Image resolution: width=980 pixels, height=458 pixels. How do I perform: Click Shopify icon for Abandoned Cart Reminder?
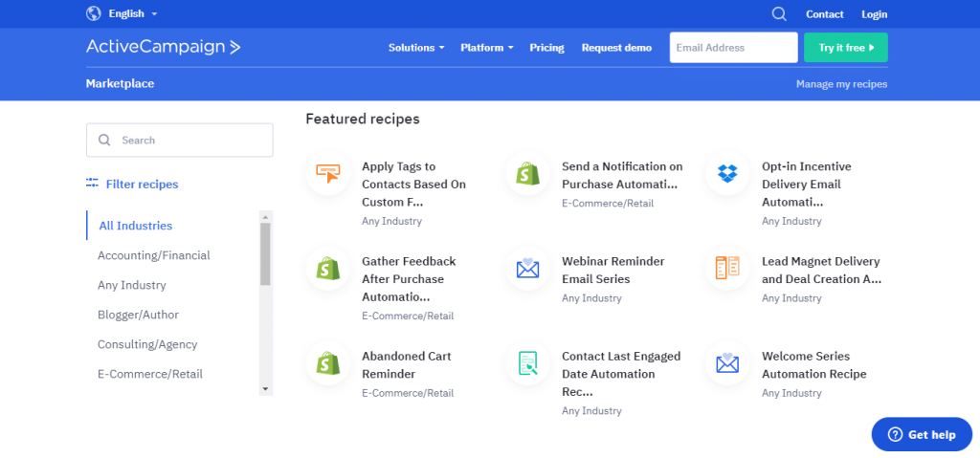coord(327,363)
